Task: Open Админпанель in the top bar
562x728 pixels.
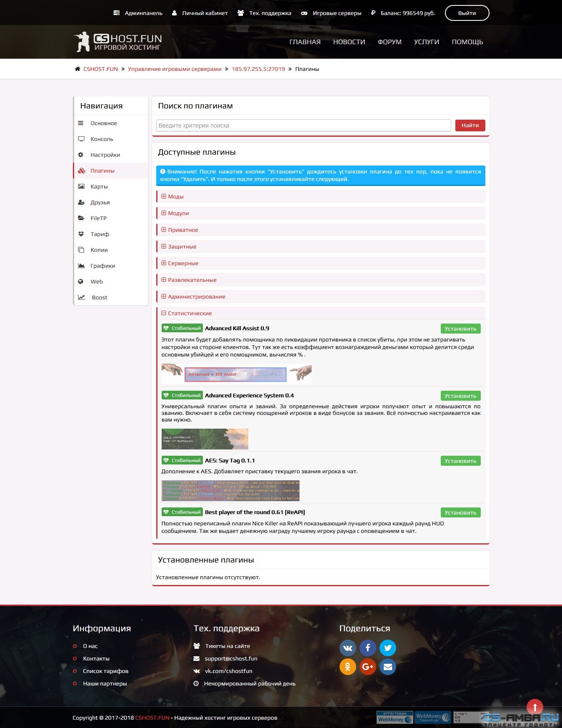Action: [x=138, y=13]
